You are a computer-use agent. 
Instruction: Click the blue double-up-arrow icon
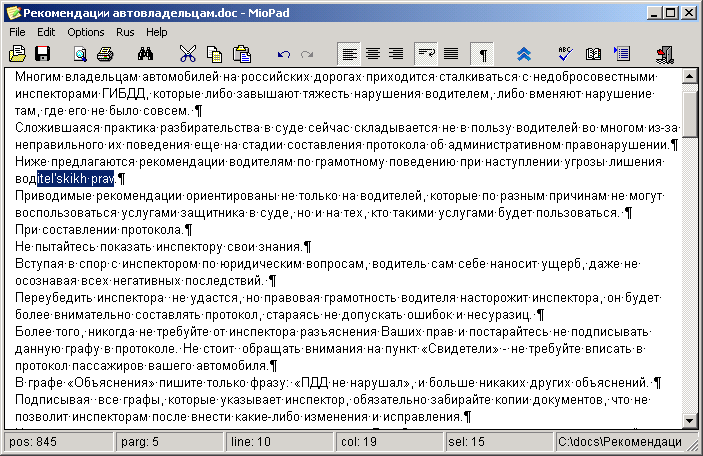[x=524, y=54]
